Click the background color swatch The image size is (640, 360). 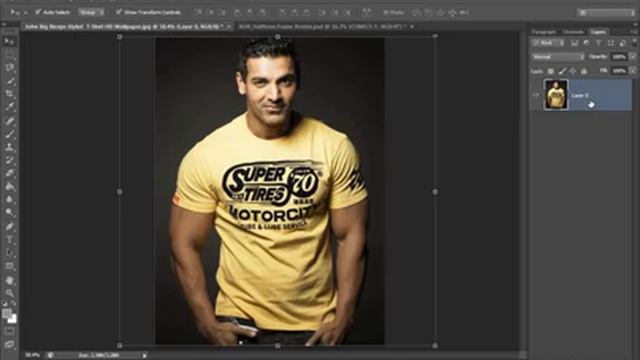(x=13, y=319)
